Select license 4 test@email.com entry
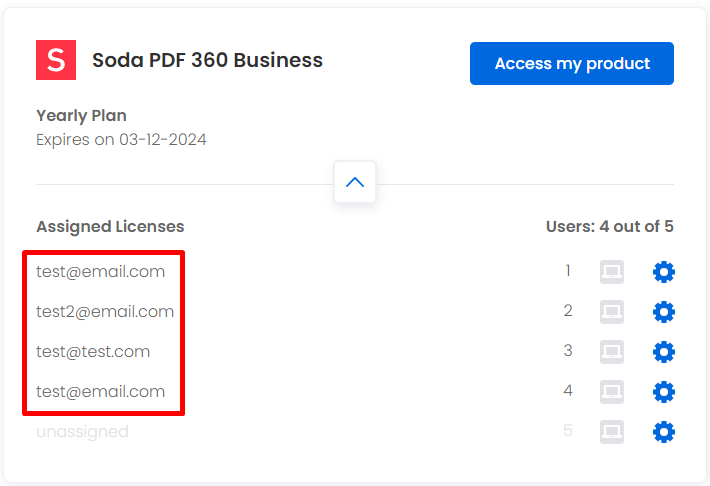The width and height of the screenshot is (710, 486). click(x=101, y=392)
